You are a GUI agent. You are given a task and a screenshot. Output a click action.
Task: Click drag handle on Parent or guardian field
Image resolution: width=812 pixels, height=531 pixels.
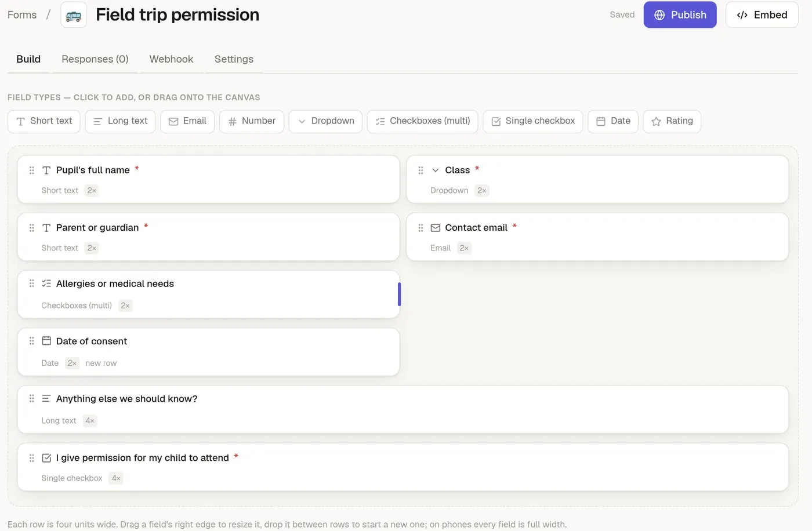click(32, 228)
